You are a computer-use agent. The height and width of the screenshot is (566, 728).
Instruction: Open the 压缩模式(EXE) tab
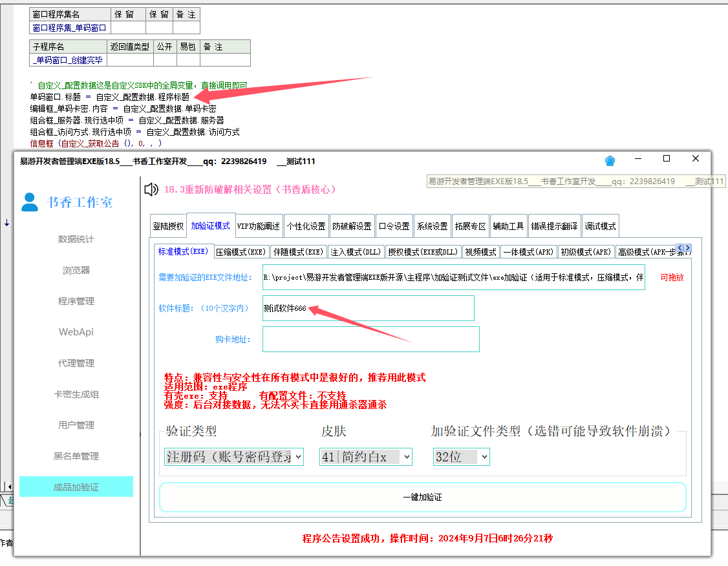(241, 252)
